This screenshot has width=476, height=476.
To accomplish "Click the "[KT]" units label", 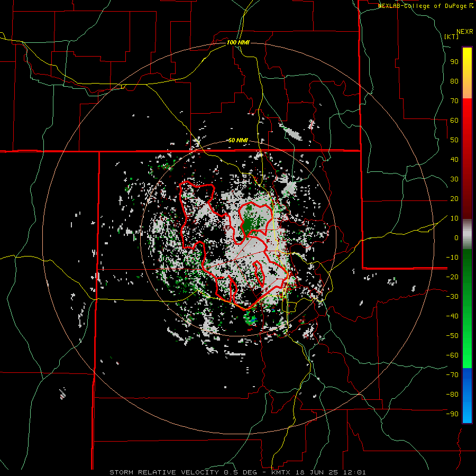I will 451,36.
